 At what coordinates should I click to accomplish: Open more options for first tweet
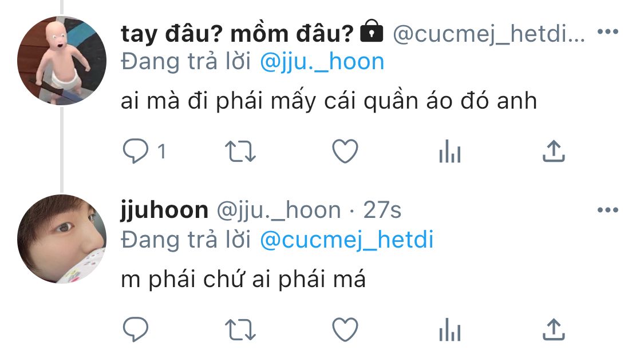(x=608, y=31)
